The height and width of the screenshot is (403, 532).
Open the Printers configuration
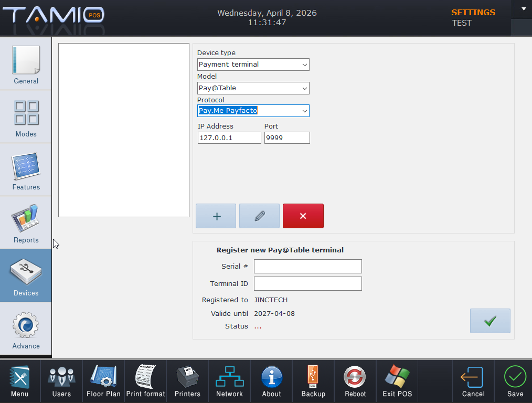click(x=187, y=381)
